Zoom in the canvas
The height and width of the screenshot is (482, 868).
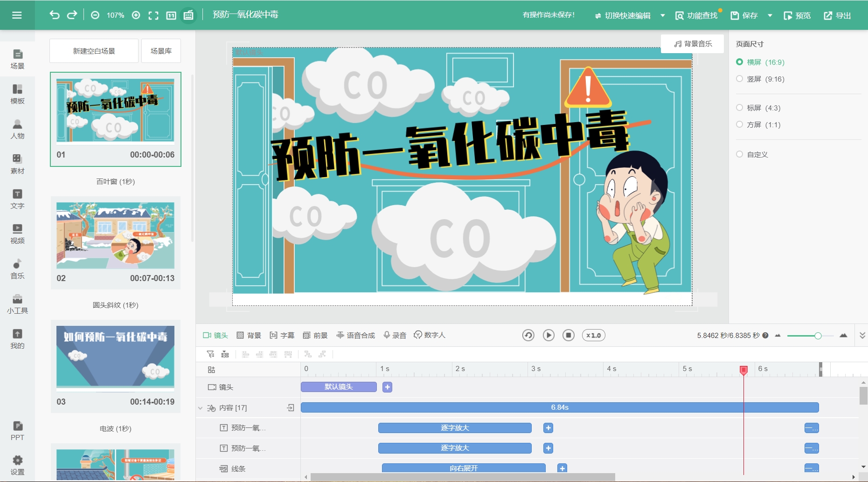pos(136,15)
